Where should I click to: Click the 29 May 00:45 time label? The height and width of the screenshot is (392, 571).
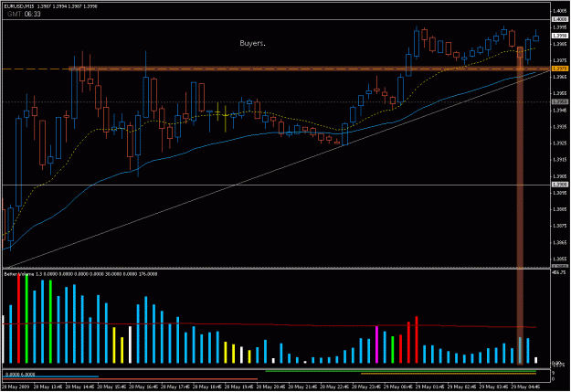[397, 387]
